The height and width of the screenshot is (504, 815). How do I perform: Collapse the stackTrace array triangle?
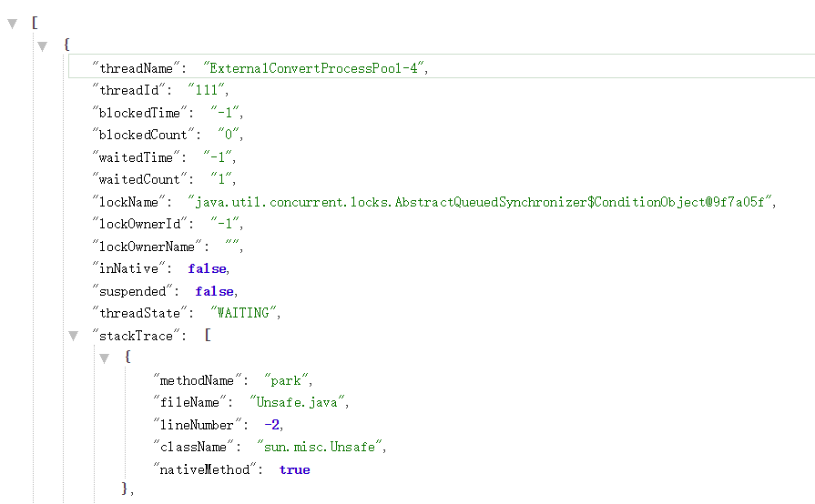(x=73, y=337)
